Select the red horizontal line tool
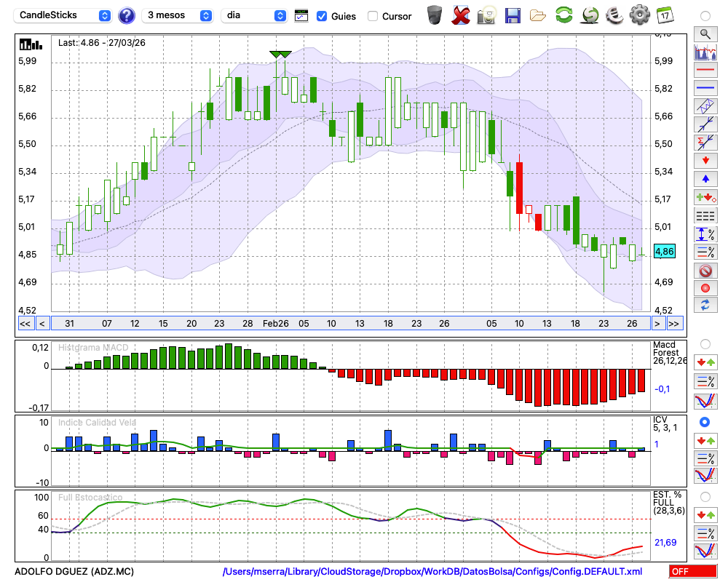The width and height of the screenshot is (728, 582). 705,70
